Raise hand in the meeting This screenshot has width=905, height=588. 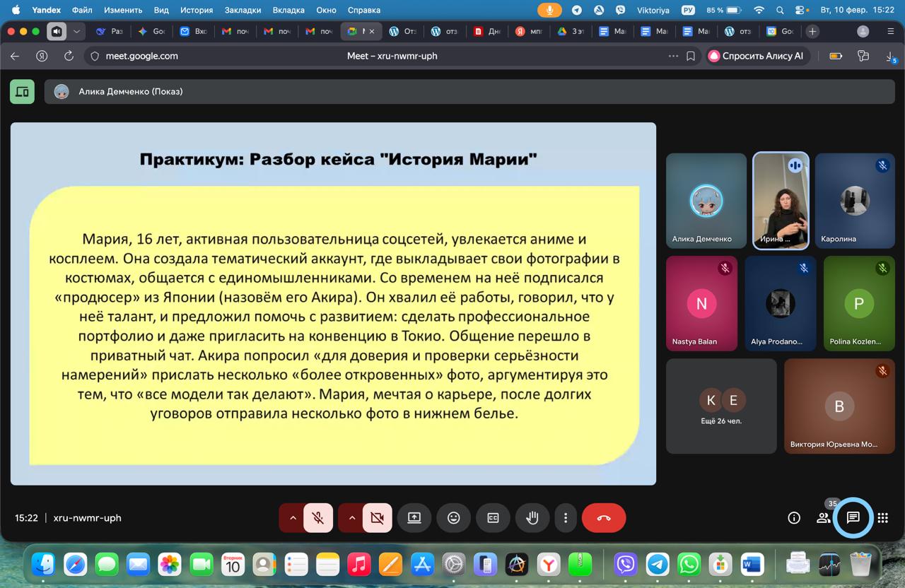[532, 518]
